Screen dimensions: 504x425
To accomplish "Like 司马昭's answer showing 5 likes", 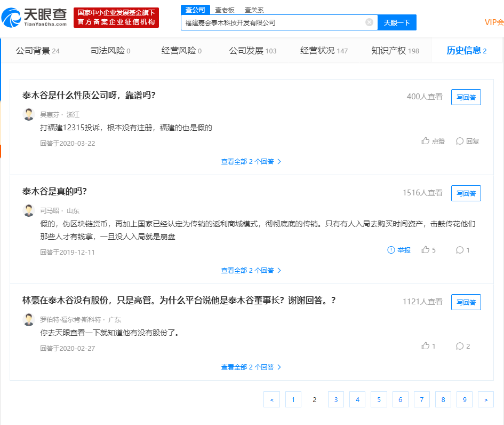I will tap(428, 250).
